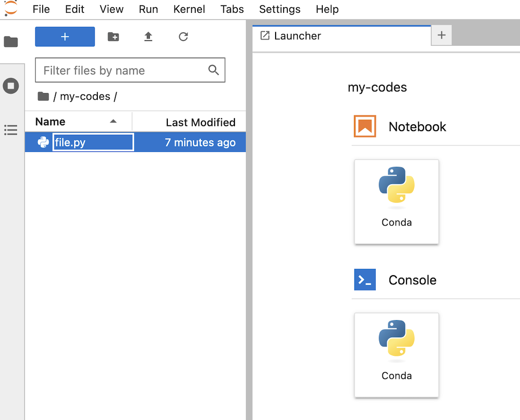Sort files by Last Modified column
Screen dimensions: 520x420
tap(200, 122)
